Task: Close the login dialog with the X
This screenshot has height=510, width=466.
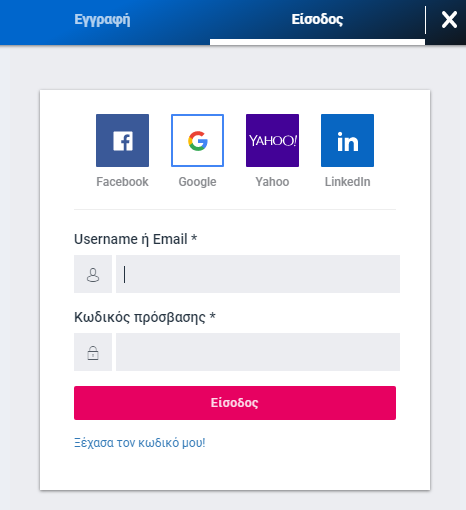Action: coord(449,19)
